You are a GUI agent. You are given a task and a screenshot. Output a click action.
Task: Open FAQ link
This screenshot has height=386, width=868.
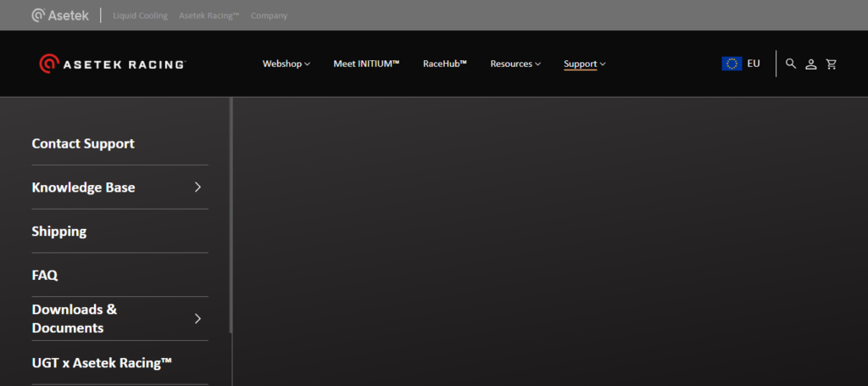pos(45,275)
